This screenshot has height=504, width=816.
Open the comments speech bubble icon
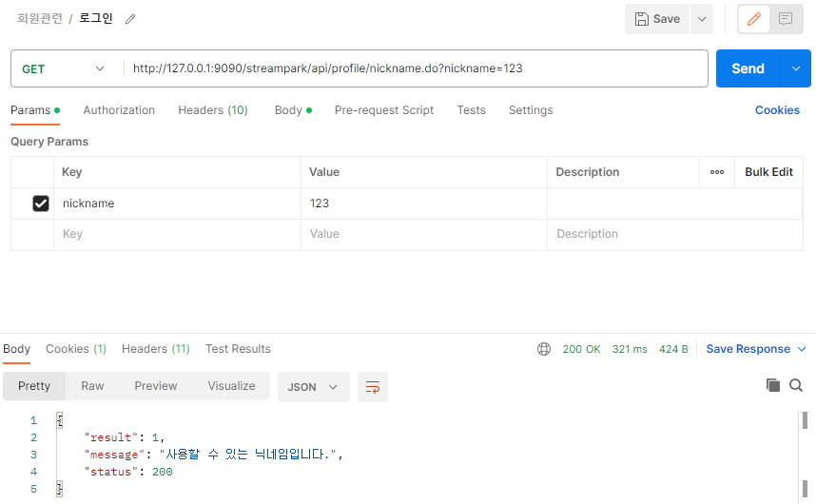point(786,19)
